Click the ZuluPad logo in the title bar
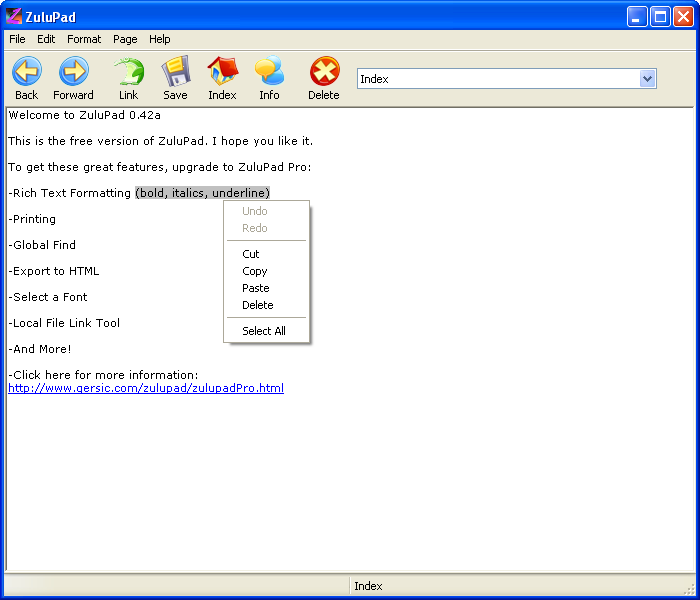700x600 pixels. 13,16
